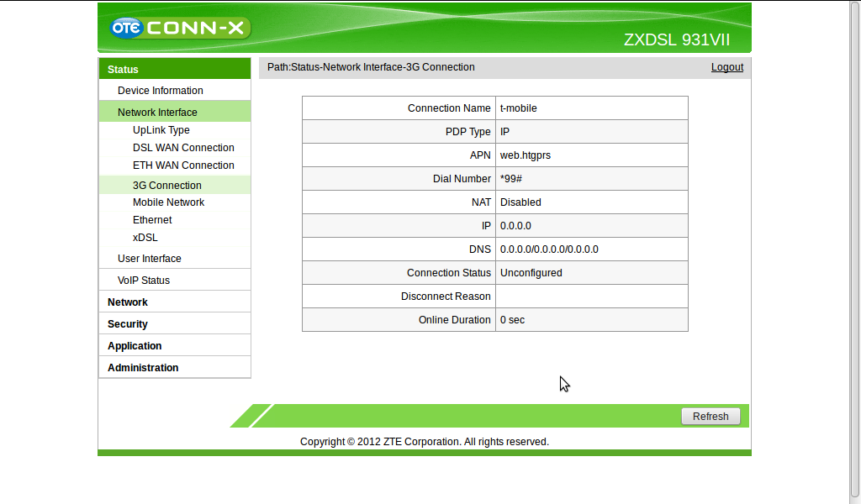This screenshot has height=504, width=861.
Task: Click the Refresh button
Action: (x=710, y=417)
